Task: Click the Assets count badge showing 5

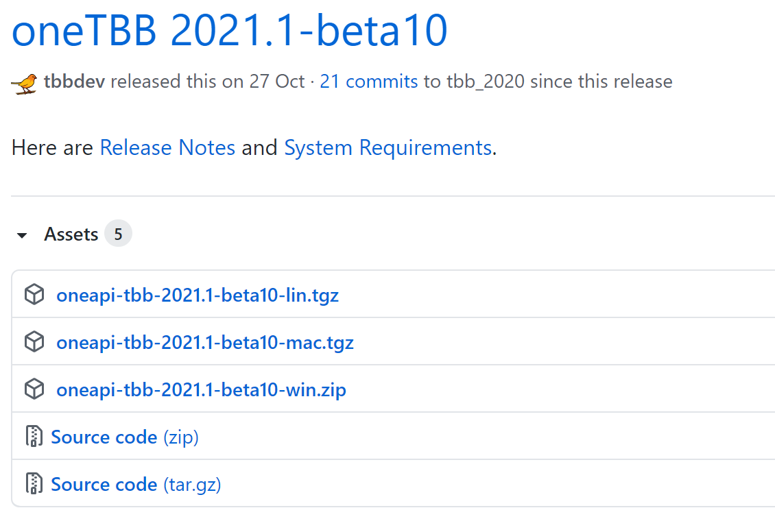Action: 118,233
